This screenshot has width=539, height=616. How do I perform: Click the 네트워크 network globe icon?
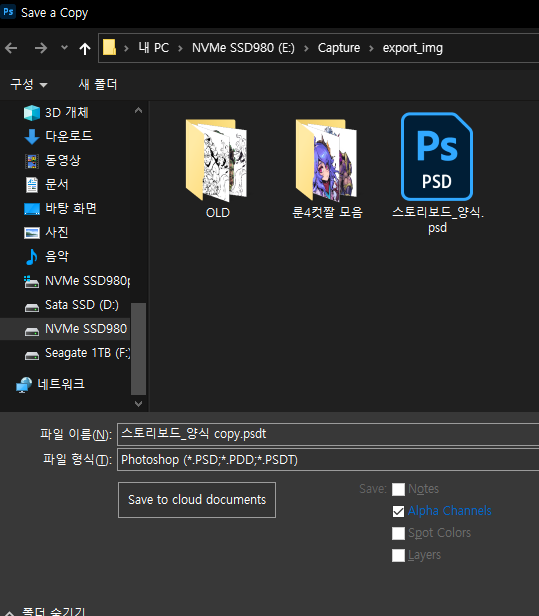click(x=24, y=385)
